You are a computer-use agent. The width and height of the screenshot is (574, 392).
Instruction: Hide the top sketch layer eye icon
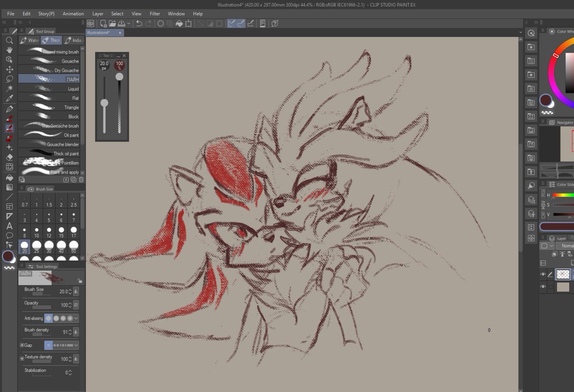coord(543,274)
